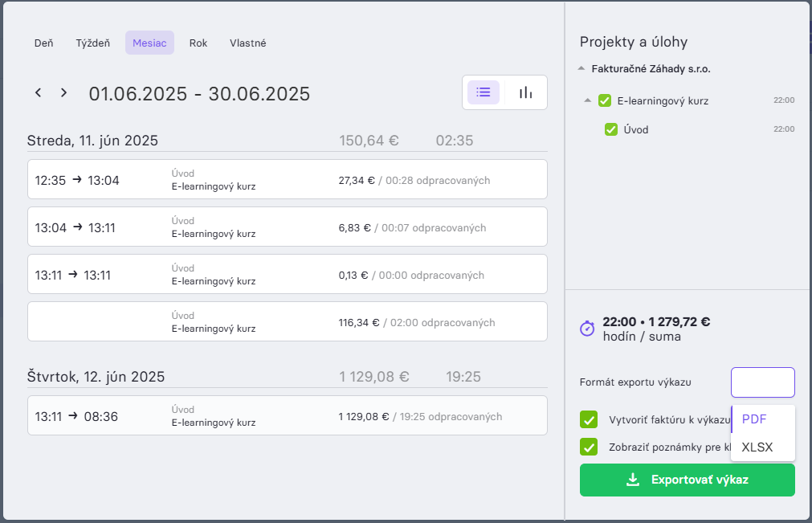812x523 pixels.
Task: Click the 19:25 Thursday hours total
Action: (x=463, y=377)
